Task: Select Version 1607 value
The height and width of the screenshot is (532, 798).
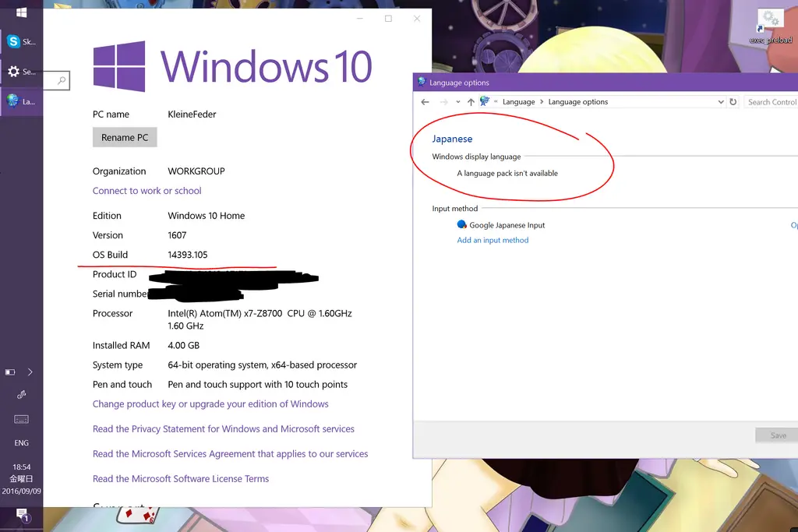Action: pyautogui.click(x=177, y=235)
